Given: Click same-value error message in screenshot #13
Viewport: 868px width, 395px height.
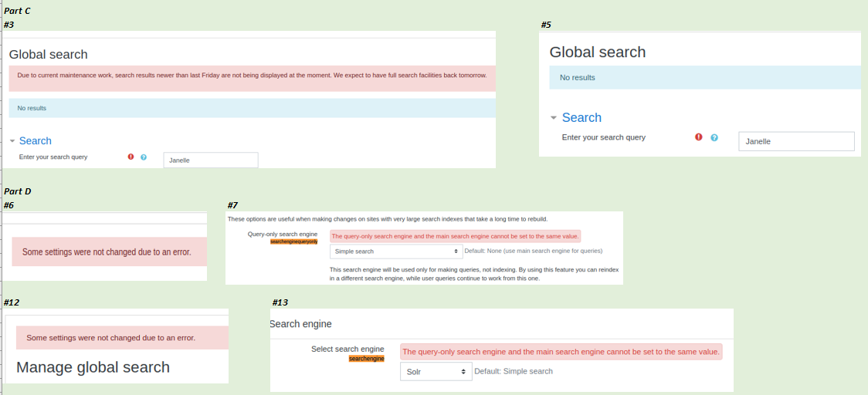Looking at the screenshot, I should 561,351.
